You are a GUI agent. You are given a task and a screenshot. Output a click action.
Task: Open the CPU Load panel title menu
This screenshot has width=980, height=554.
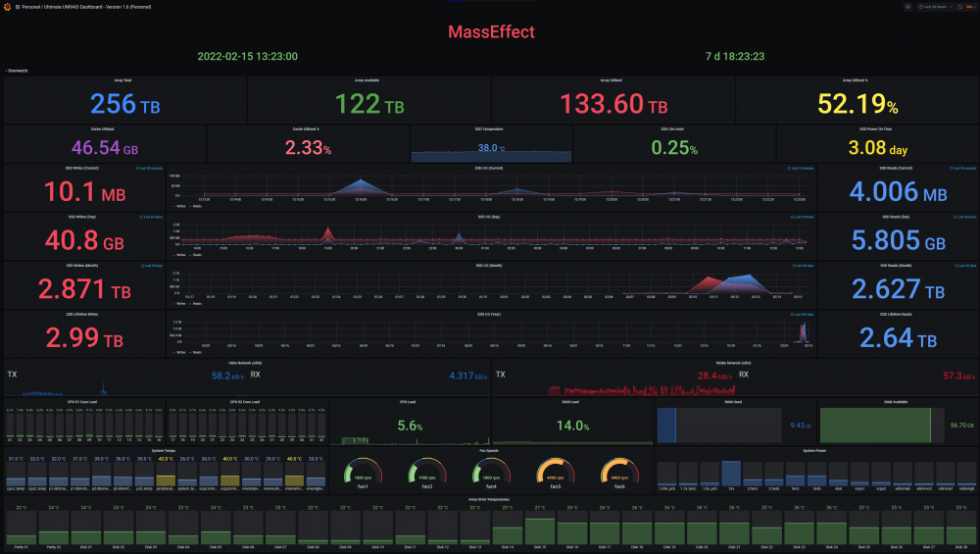(x=408, y=402)
